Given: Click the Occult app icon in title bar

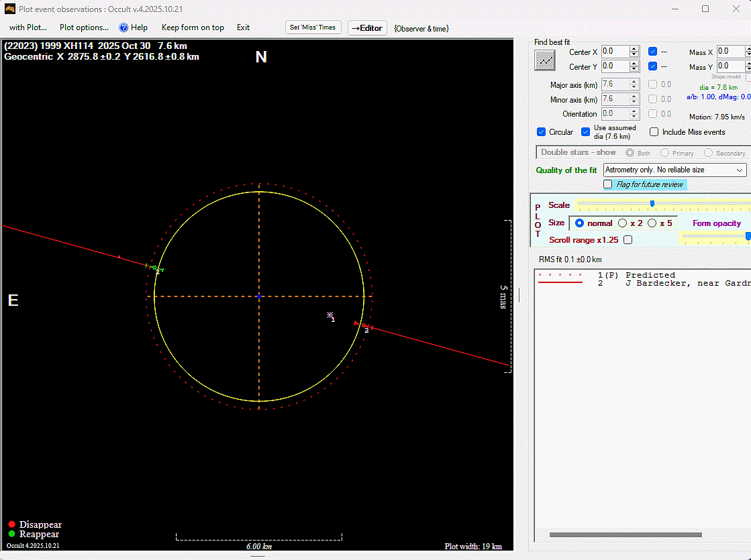Looking at the screenshot, I should click(9, 9).
